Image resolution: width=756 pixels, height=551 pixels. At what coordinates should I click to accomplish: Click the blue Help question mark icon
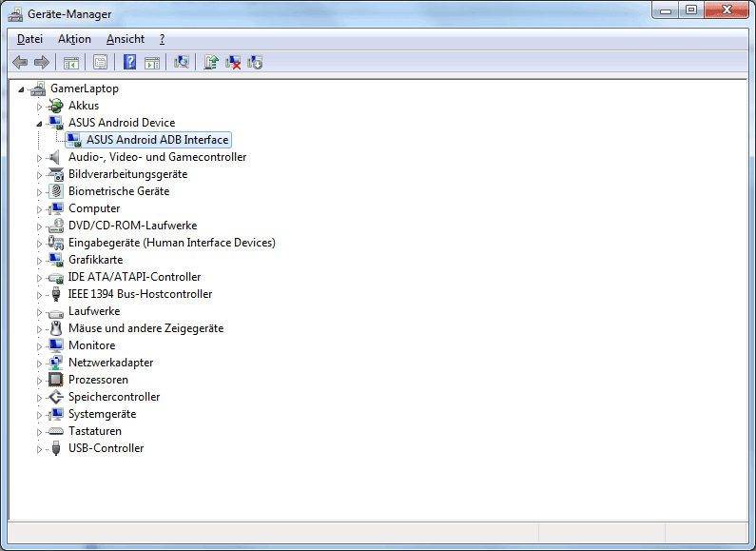[x=129, y=62]
